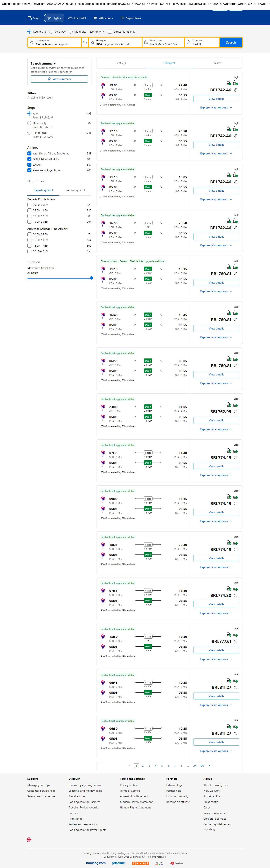Viewport: 270px width, 868px height.
Task: Click price info icon beside BRL762.95
Action: click(236, 411)
